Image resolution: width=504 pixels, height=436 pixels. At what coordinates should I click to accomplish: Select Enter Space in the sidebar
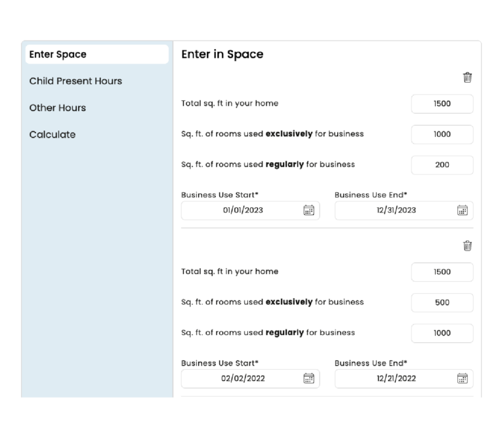tap(96, 54)
